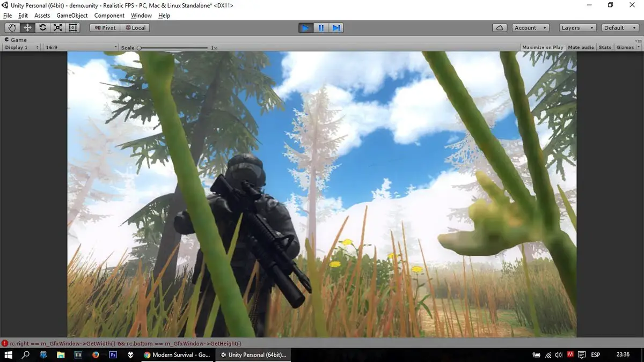Open the Display 1 dropdown
The width and height of the screenshot is (644, 362).
tap(21, 47)
